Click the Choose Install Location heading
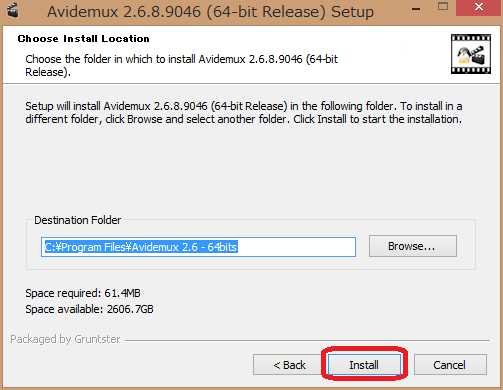Image resolution: width=503 pixels, height=390 pixels. (84, 39)
